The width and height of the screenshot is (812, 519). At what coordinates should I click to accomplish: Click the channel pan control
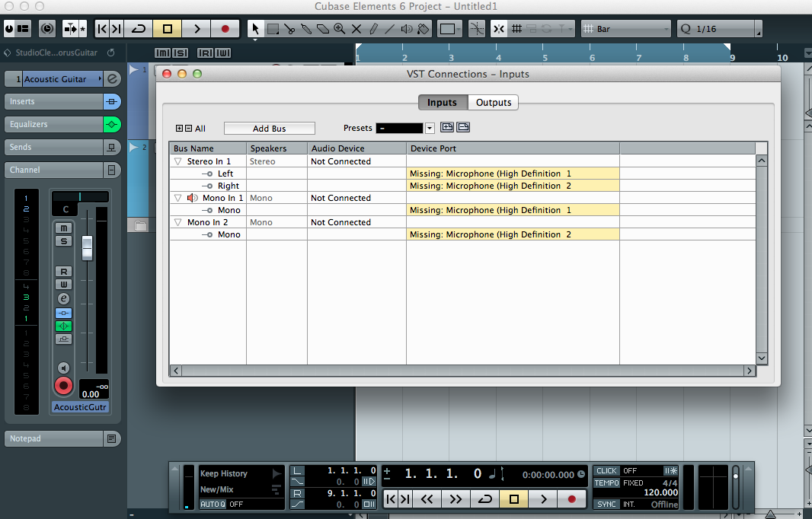tap(80, 196)
